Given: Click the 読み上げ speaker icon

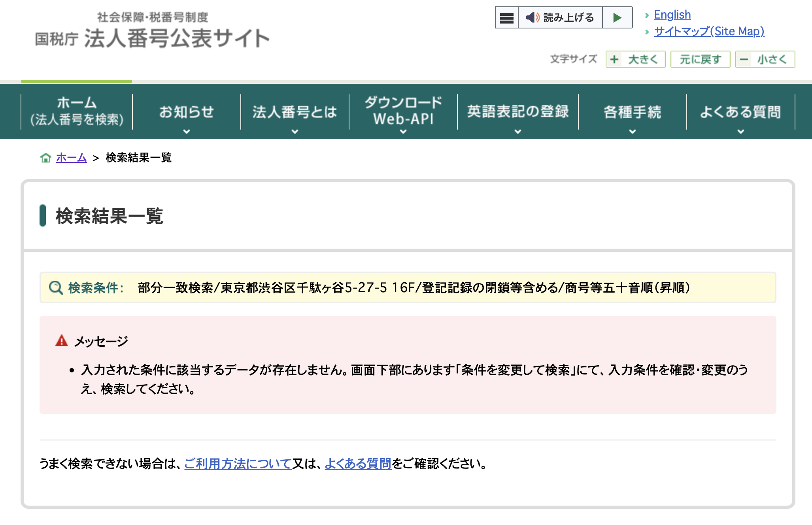Looking at the screenshot, I should coord(532,17).
